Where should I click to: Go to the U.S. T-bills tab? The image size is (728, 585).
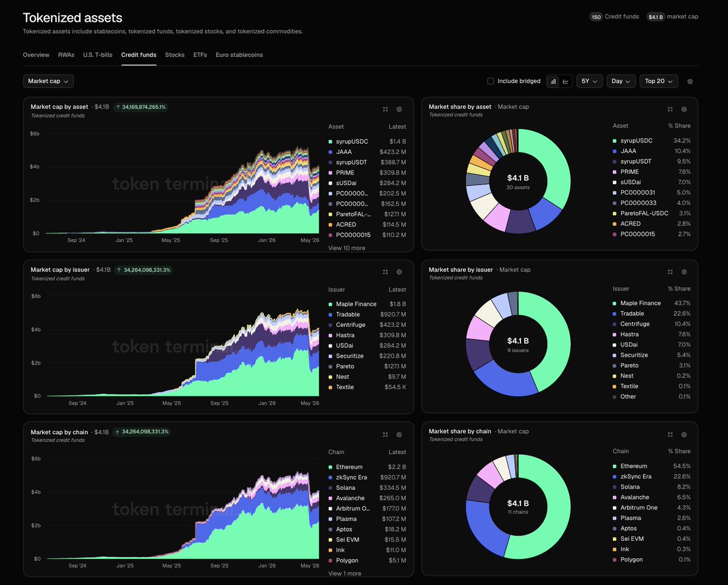tap(98, 55)
